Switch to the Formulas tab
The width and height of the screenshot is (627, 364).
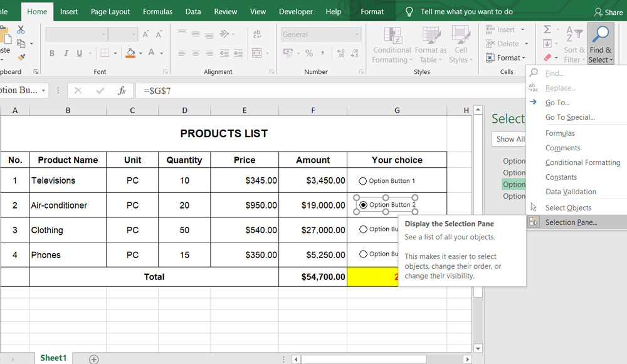click(157, 11)
